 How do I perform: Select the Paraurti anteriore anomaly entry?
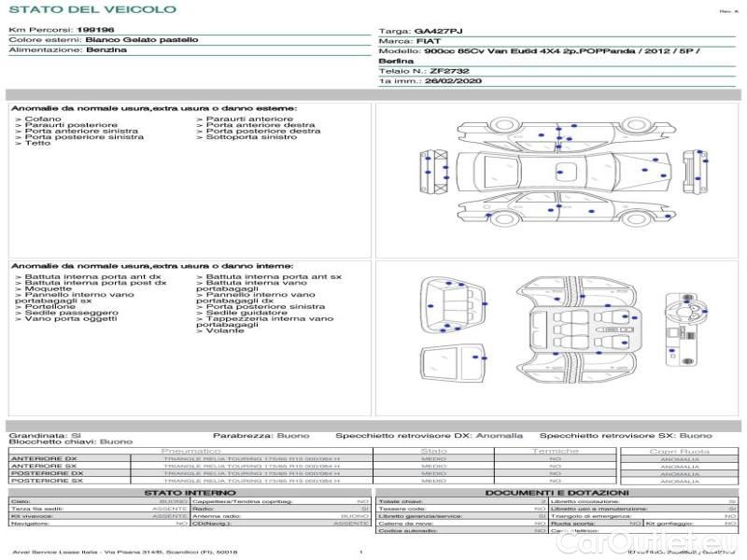pyautogui.click(x=245, y=119)
